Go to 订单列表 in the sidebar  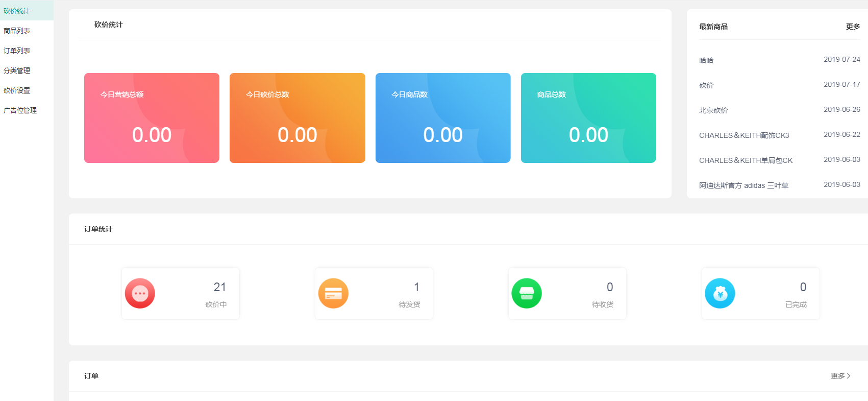tap(27, 51)
